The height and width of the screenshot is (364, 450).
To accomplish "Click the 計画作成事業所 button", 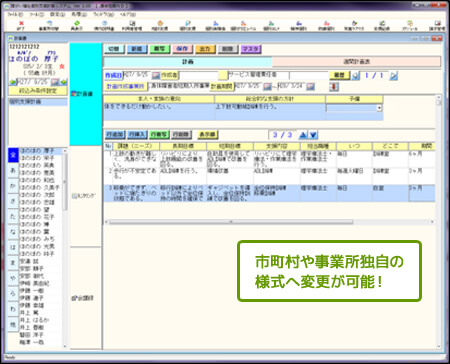I will click(125, 86).
